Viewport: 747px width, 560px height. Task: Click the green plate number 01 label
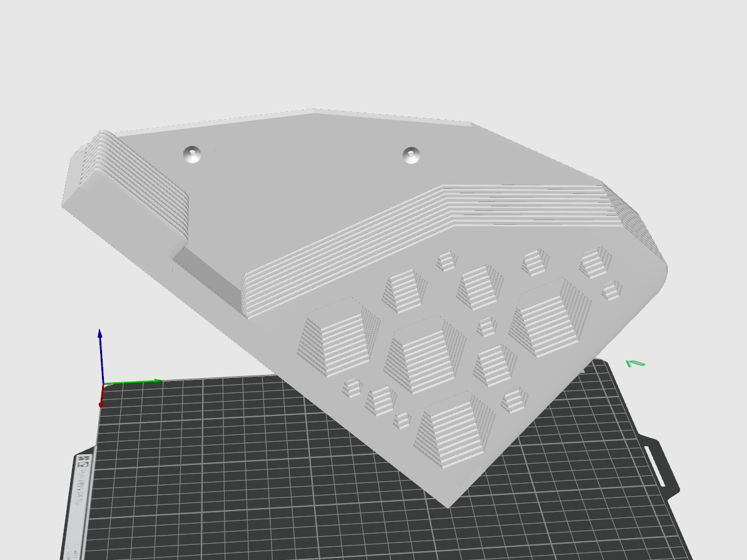click(636, 364)
